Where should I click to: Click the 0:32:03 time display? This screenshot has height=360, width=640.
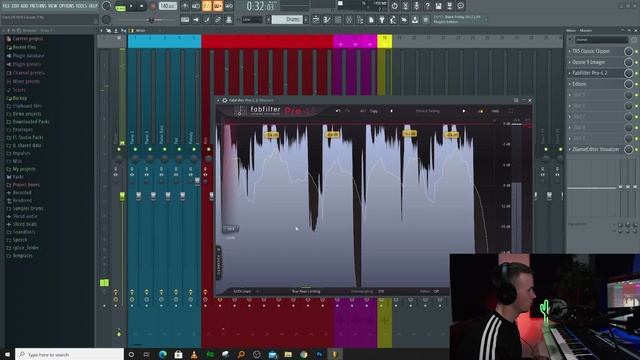coord(261,6)
